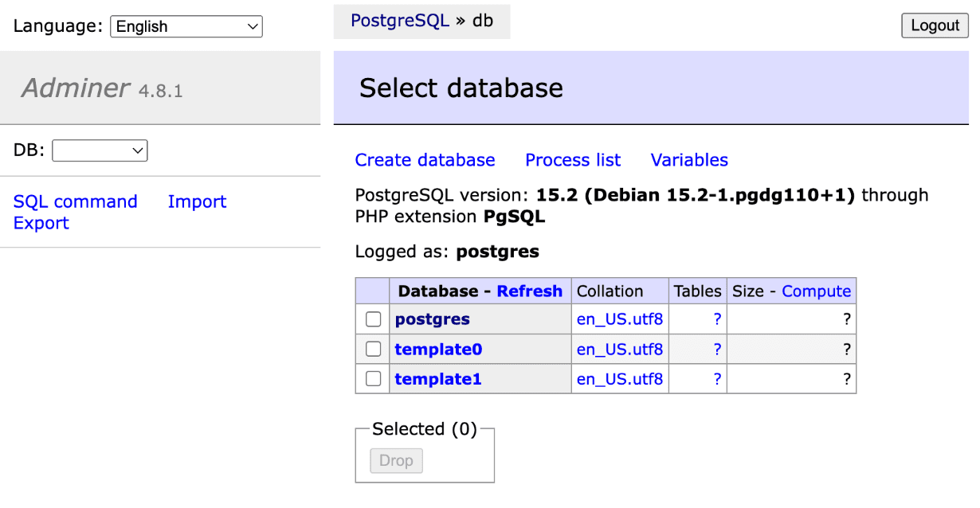
Task: Compute database sizes via Compute link
Action: (x=816, y=291)
